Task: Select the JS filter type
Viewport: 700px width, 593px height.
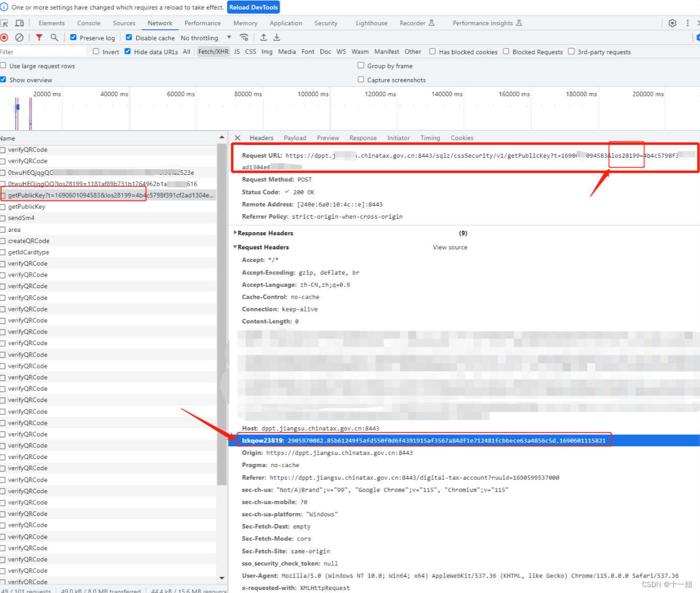Action: pos(237,51)
